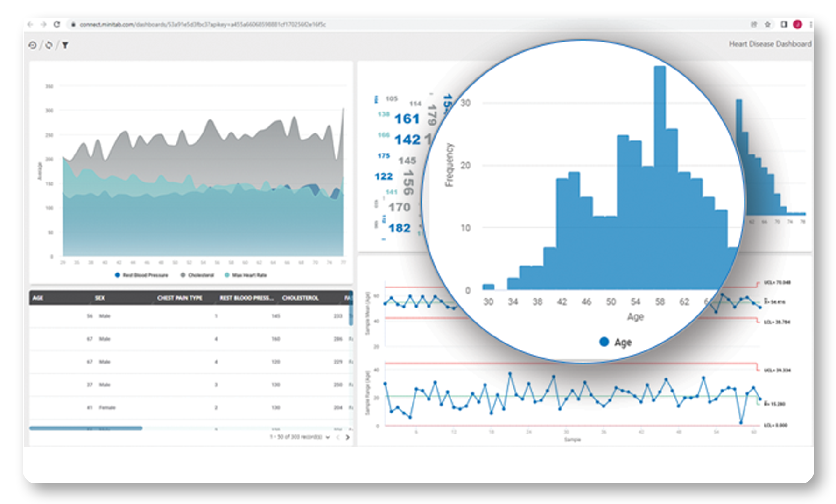This screenshot has height=504, width=836.
Task: Reload the page with browser refresh button
Action: coord(56,24)
